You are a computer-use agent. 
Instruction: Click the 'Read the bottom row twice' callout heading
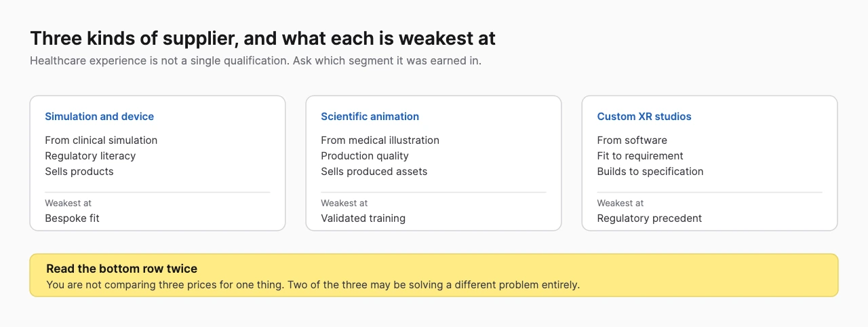(122, 269)
